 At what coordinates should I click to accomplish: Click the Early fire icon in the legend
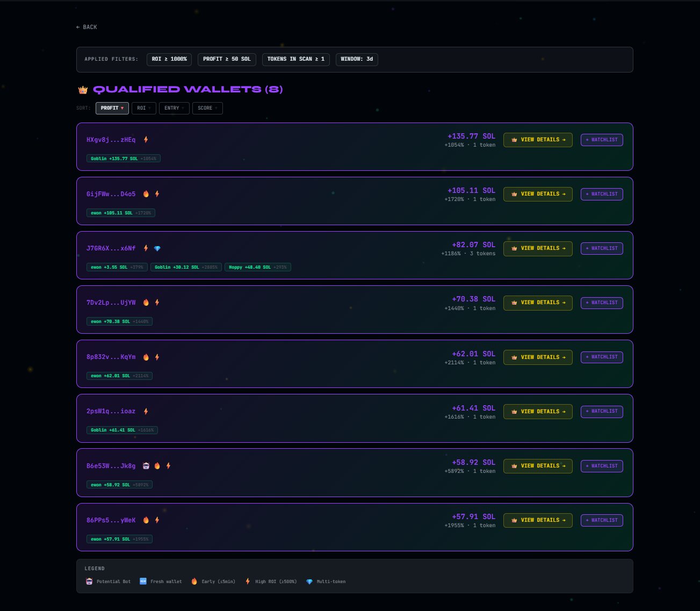[194, 581]
